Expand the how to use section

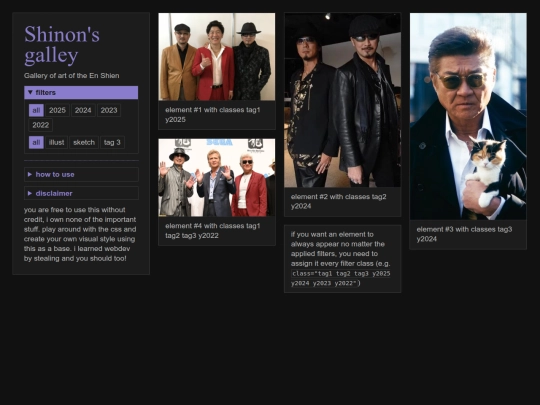click(81, 175)
